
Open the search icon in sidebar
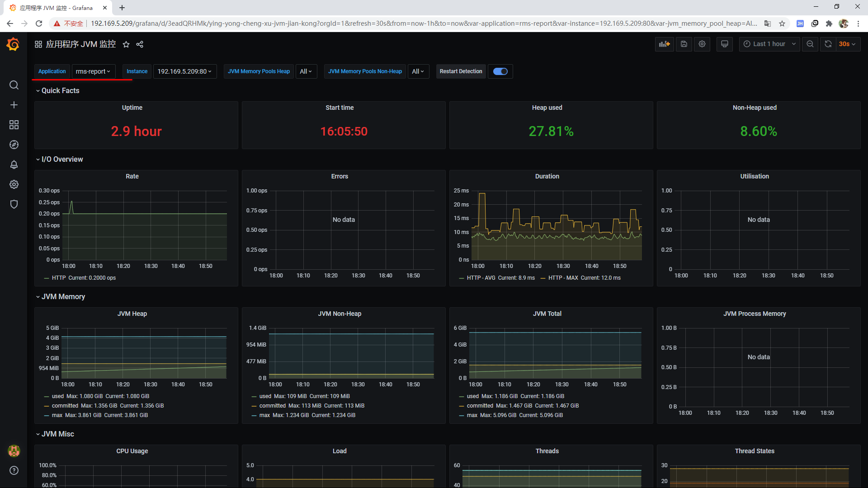tap(14, 85)
